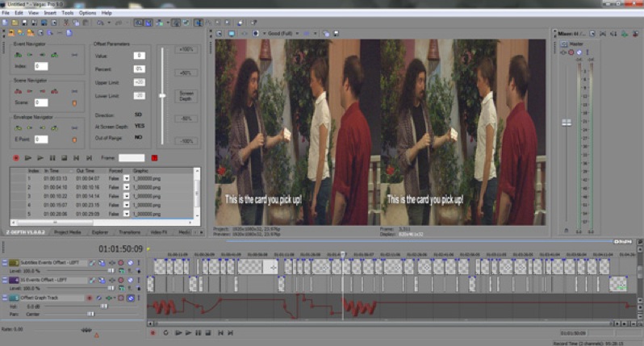This screenshot has width=644, height=346.
Task: Click the Event Navigator Index field
Action: tap(41, 66)
